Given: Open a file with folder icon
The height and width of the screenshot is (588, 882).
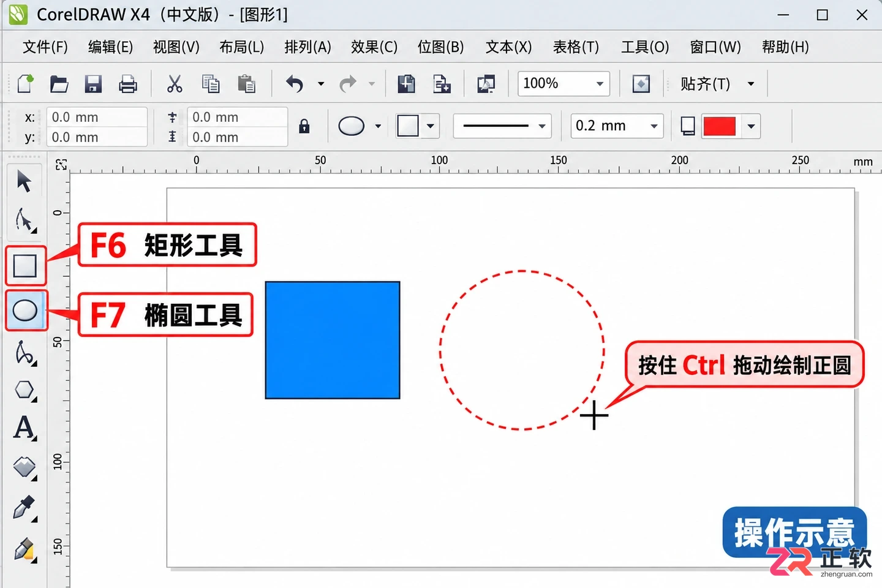Looking at the screenshot, I should point(59,83).
